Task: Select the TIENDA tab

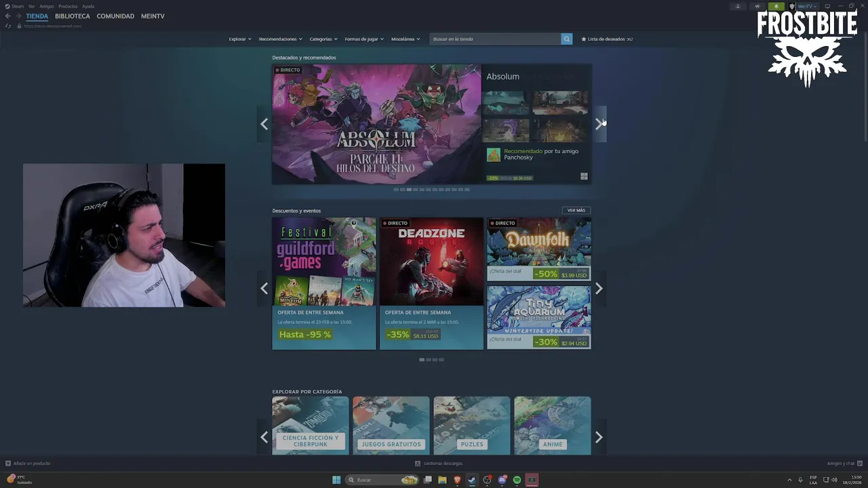Action: pyautogui.click(x=37, y=16)
